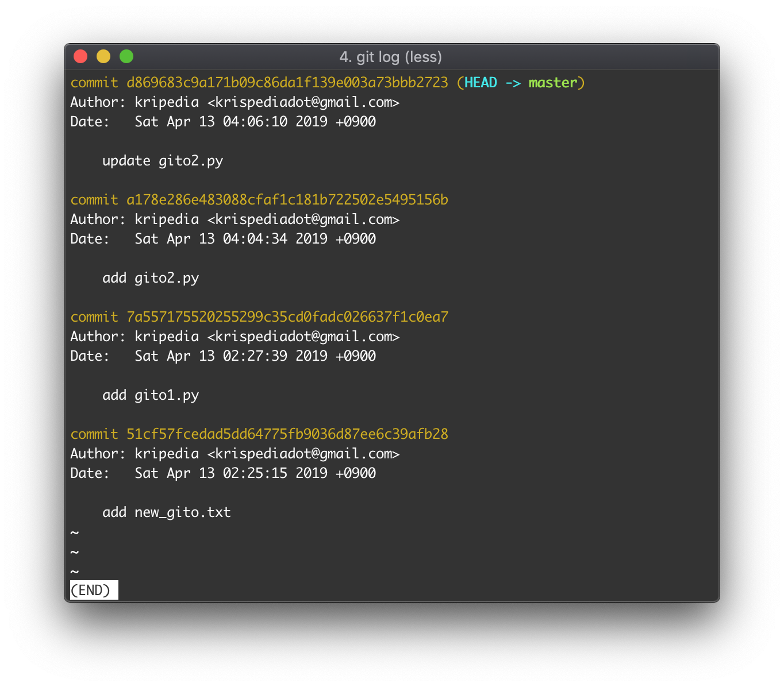
Task: Click commit message 'add gito1.py'
Action: tap(151, 395)
